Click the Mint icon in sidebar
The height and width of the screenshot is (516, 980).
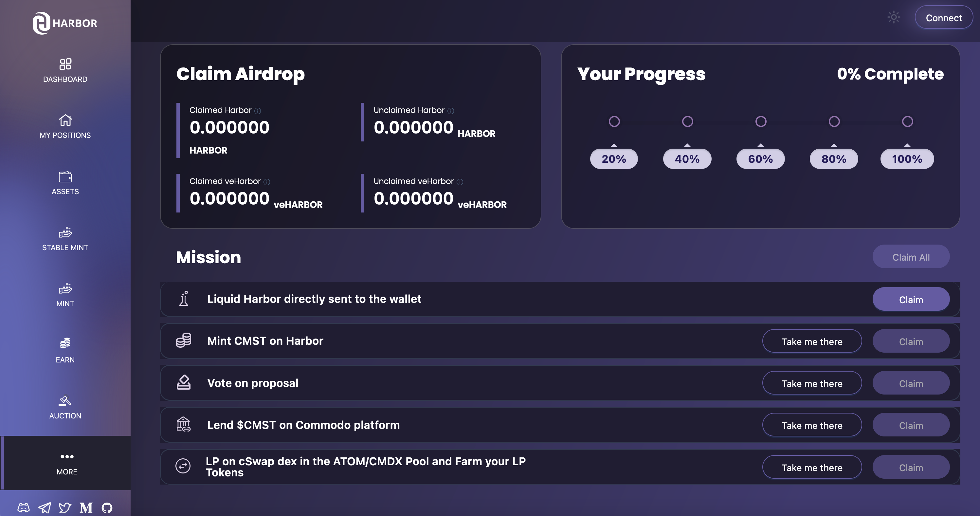point(65,288)
